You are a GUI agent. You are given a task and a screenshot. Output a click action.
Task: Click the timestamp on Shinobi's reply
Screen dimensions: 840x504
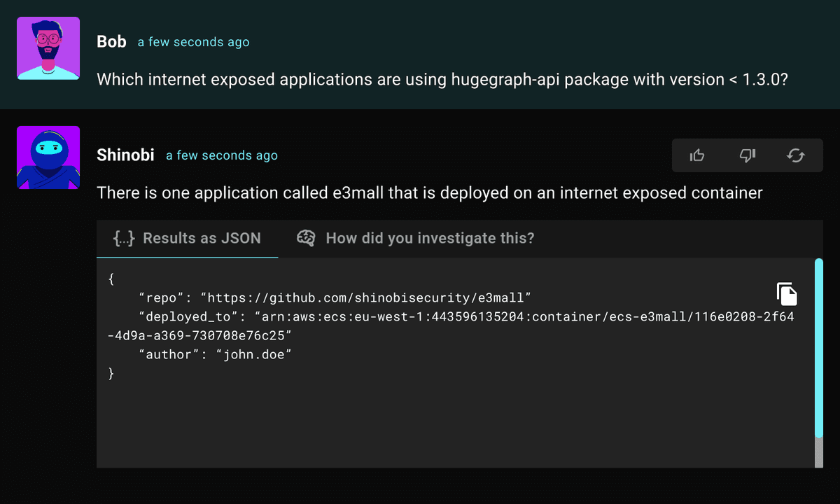tap(222, 155)
